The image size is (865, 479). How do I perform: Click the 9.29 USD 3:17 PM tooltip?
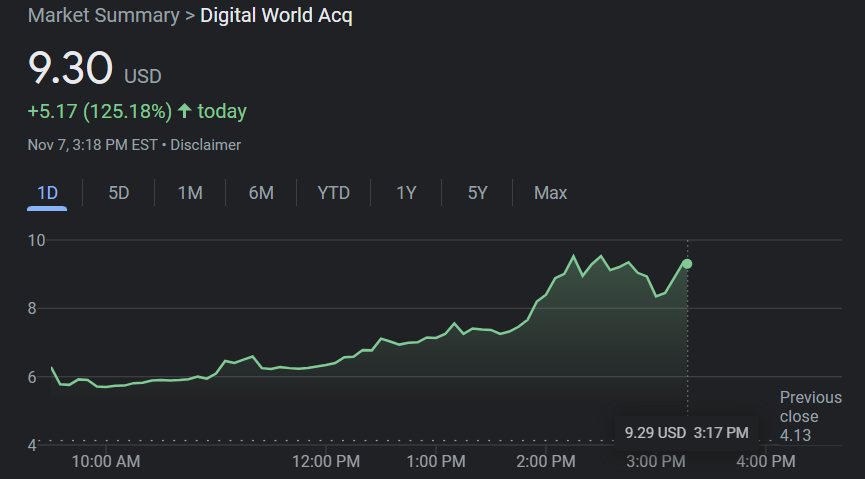tap(686, 432)
